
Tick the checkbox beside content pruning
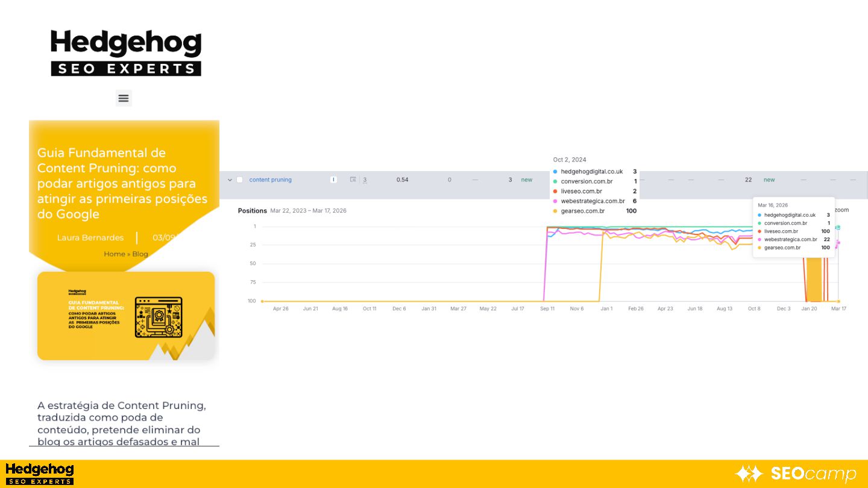(x=240, y=180)
